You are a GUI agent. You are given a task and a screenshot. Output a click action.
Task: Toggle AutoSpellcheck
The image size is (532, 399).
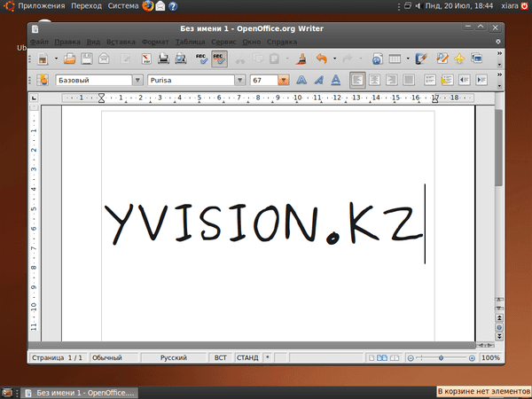click(219, 59)
